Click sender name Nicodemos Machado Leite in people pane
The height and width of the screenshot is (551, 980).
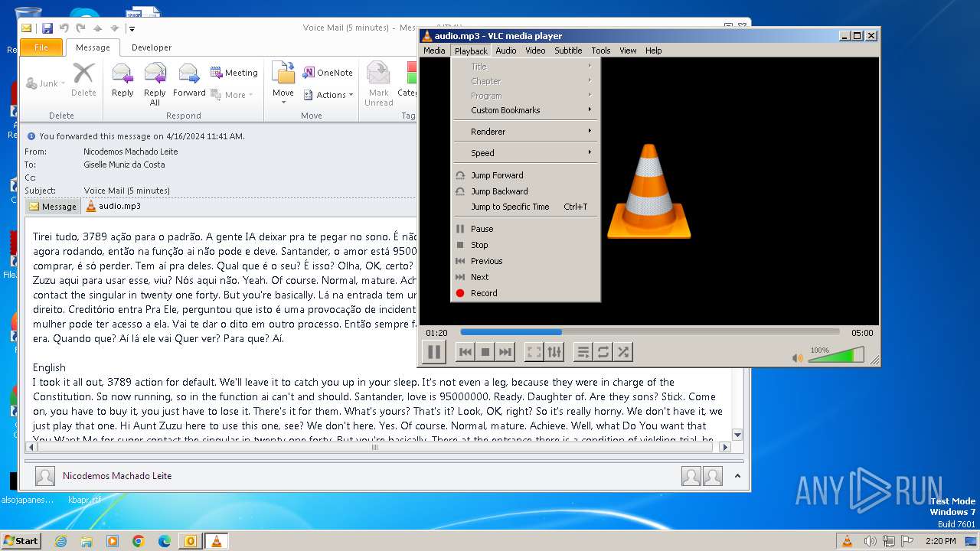click(x=117, y=476)
